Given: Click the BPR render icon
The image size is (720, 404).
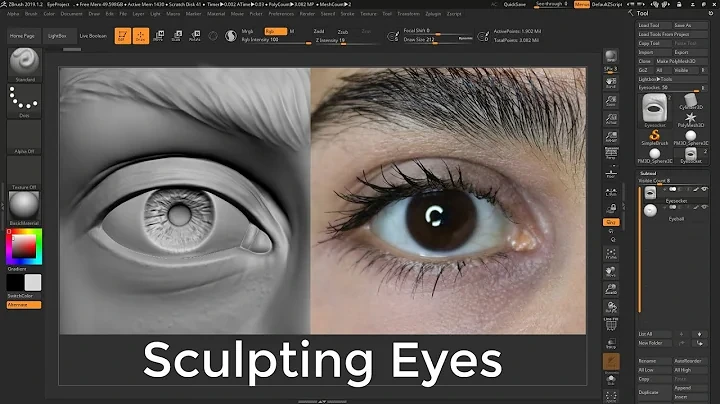Looking at the screenshot, I should [x=611, y=56].
